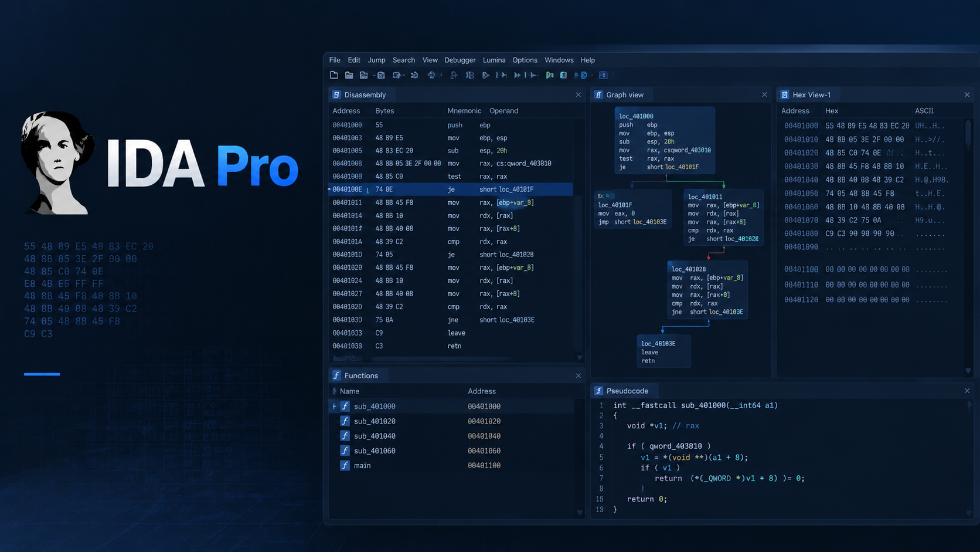The image size is (980, 552).
Task: Open the View menu
Action: pyautogui.click(x=430, y=60)
